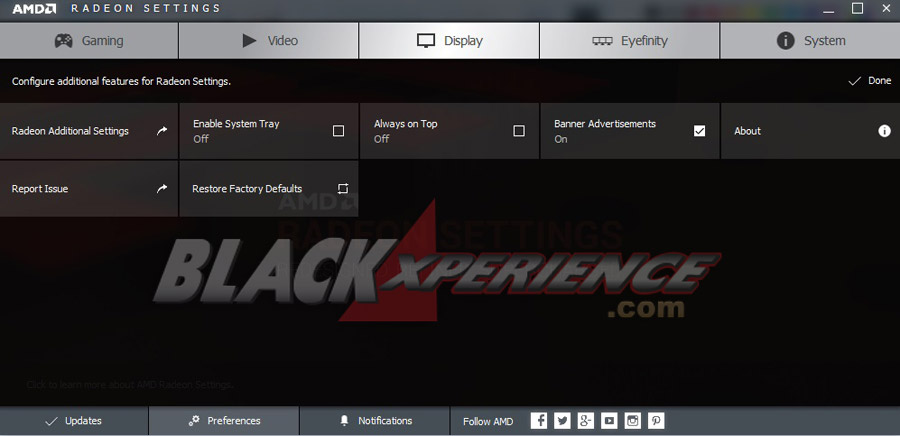
Task: Click the AMD logo in title bar
Action: click(x=34, y=9)
